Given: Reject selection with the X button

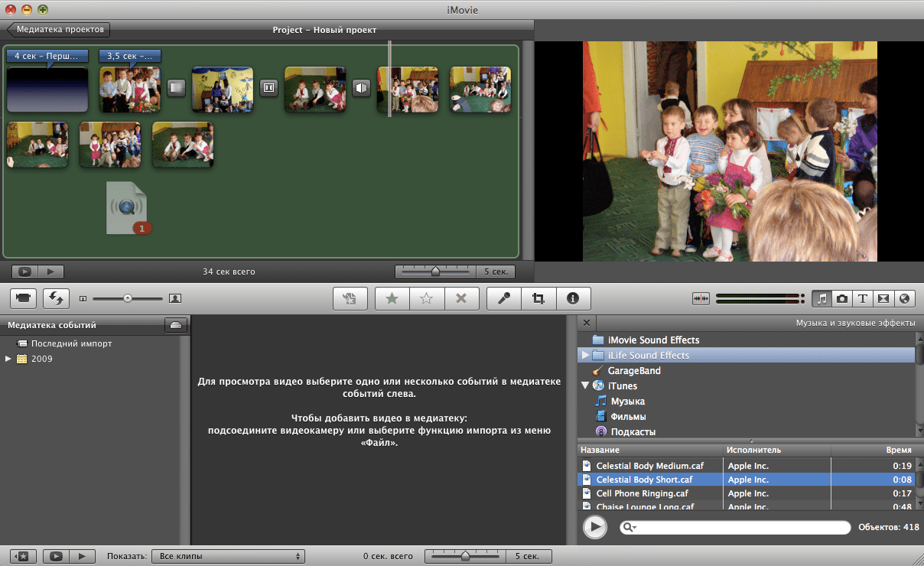Looking at the screenshot, I should point(461,299).
